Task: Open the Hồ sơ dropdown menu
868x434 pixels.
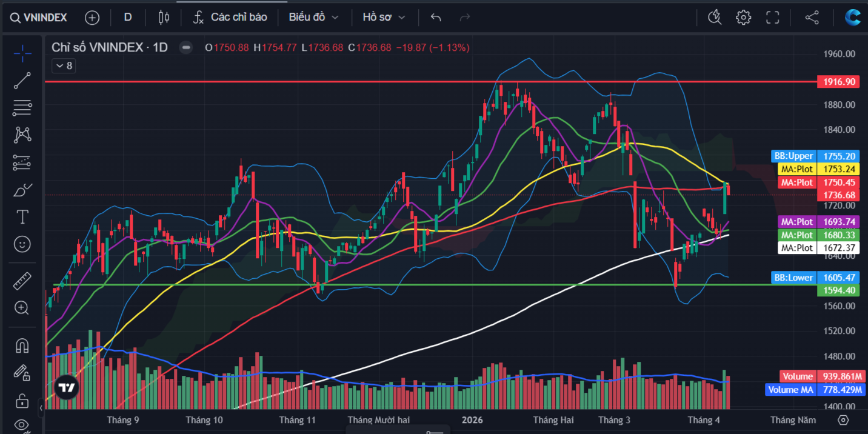Action: point(384,18)
